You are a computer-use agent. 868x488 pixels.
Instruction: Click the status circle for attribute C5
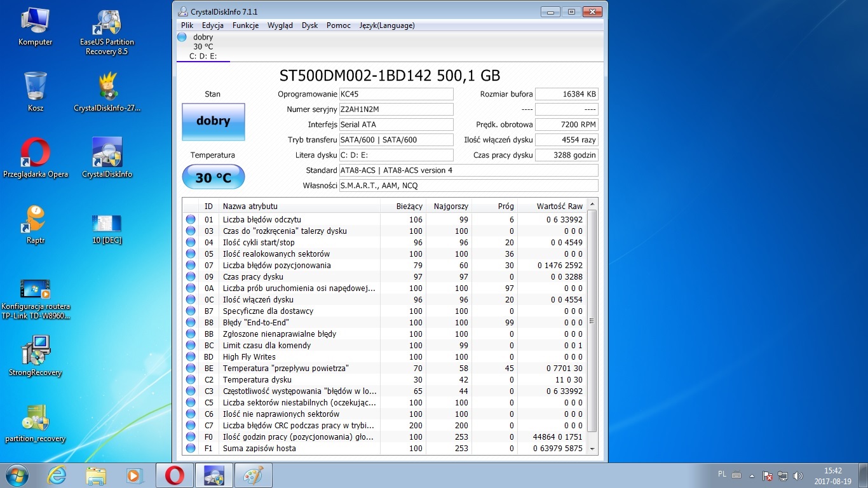[x=191, y=402]
